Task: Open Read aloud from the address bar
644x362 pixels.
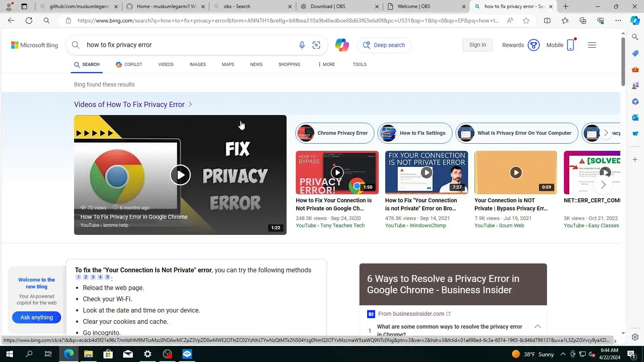Action: (510, 21)
